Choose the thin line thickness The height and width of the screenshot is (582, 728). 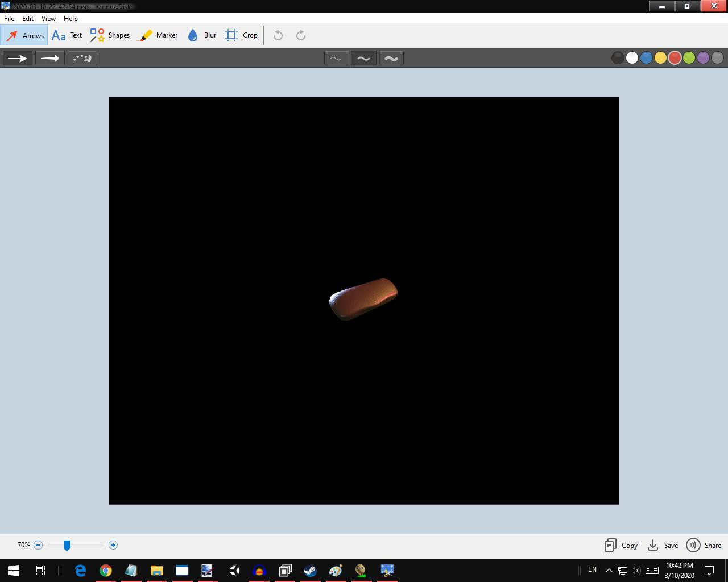coord(336,58)
